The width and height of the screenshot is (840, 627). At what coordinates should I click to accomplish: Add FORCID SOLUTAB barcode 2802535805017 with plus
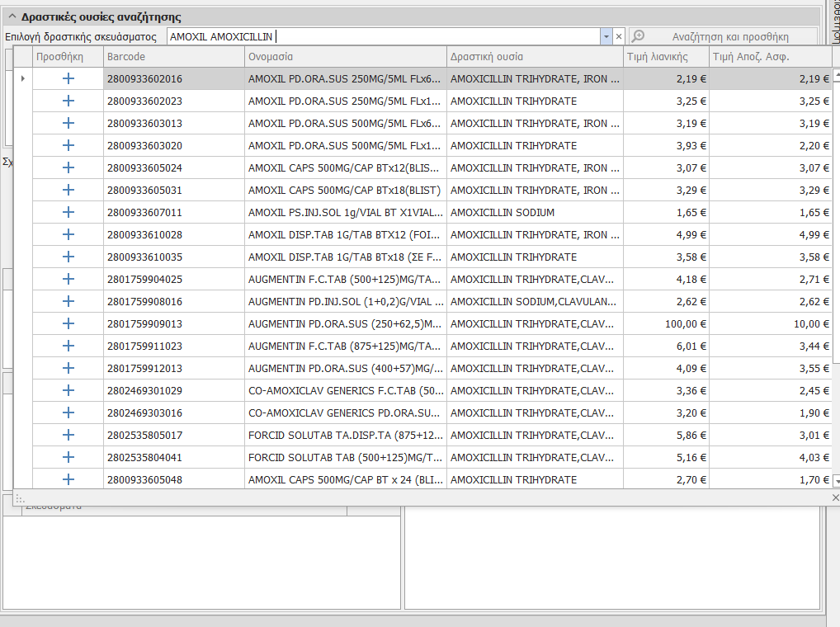(68, 435)
